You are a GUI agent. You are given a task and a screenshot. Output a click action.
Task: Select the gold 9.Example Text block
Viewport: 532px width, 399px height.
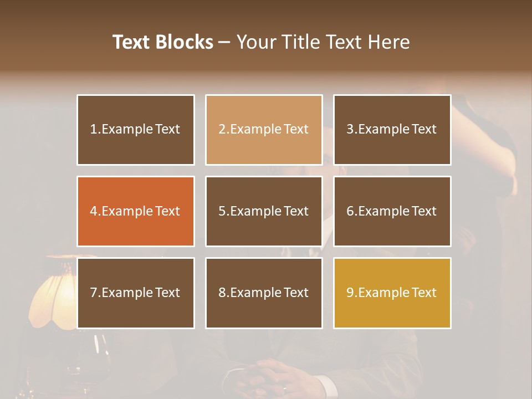[x=392, y=293]
